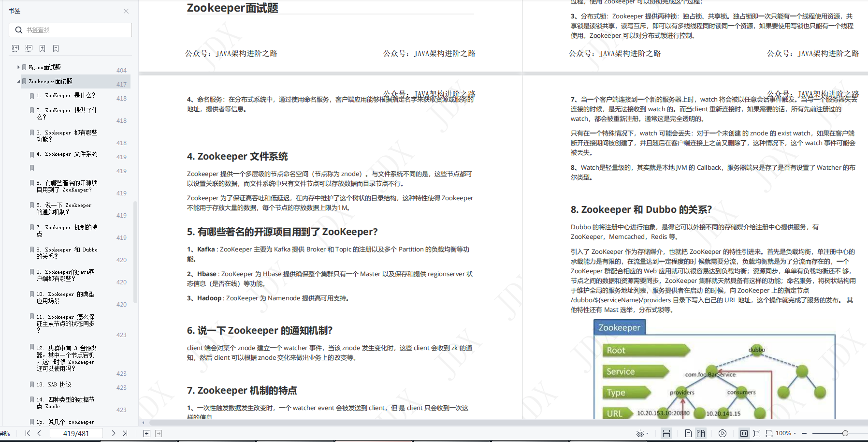
Task: Click page number 417 beside Zookeeper面试题
Action: (121, 84)
